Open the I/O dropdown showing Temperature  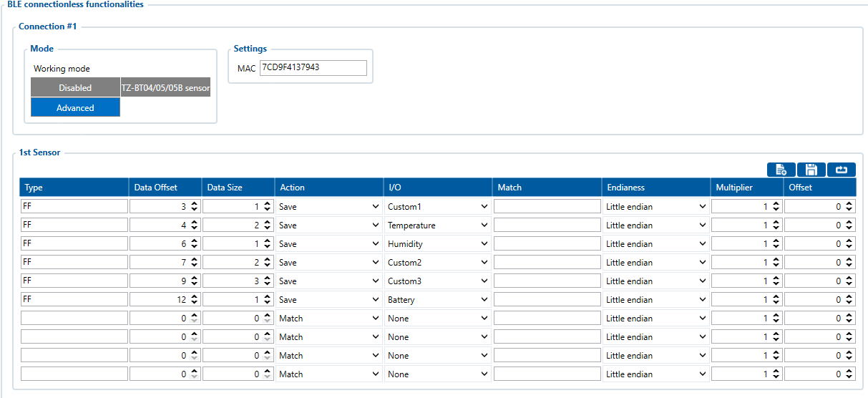pyautogui.click(x=437, y=225)
